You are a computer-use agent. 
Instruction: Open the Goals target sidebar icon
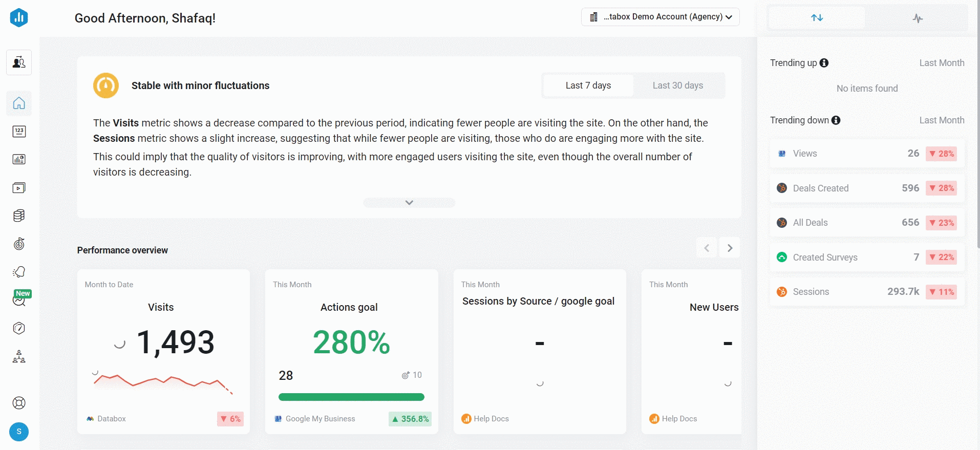click(x=19, y=244)
